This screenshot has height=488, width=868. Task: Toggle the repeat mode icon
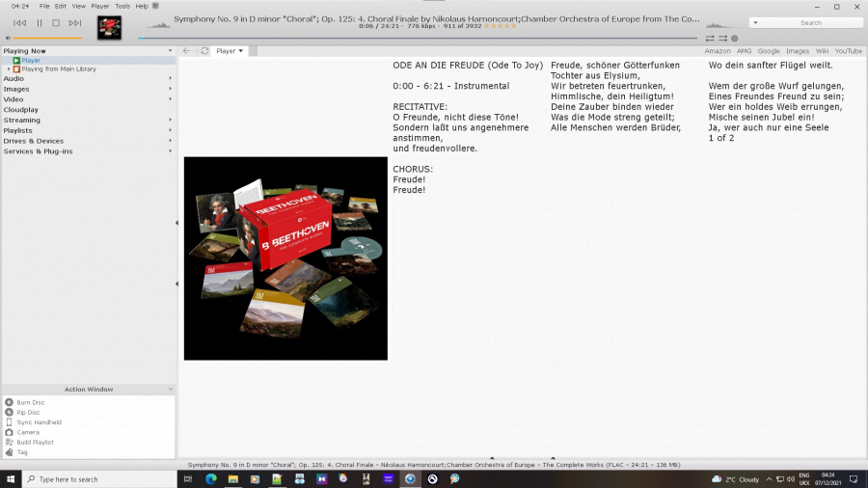click(710, 39)
